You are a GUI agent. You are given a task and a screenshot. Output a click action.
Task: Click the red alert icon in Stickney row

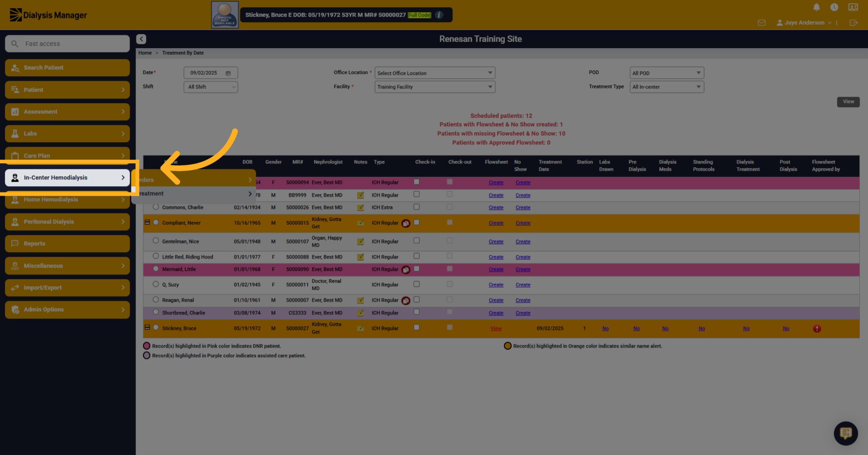pyautogui.click(x=817, y=329)
